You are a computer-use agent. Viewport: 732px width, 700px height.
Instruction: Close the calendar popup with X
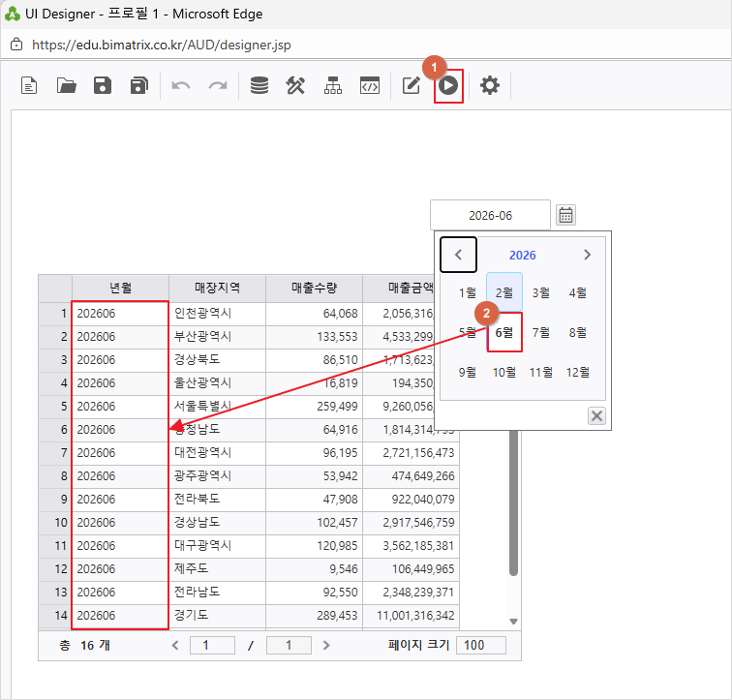596,415
